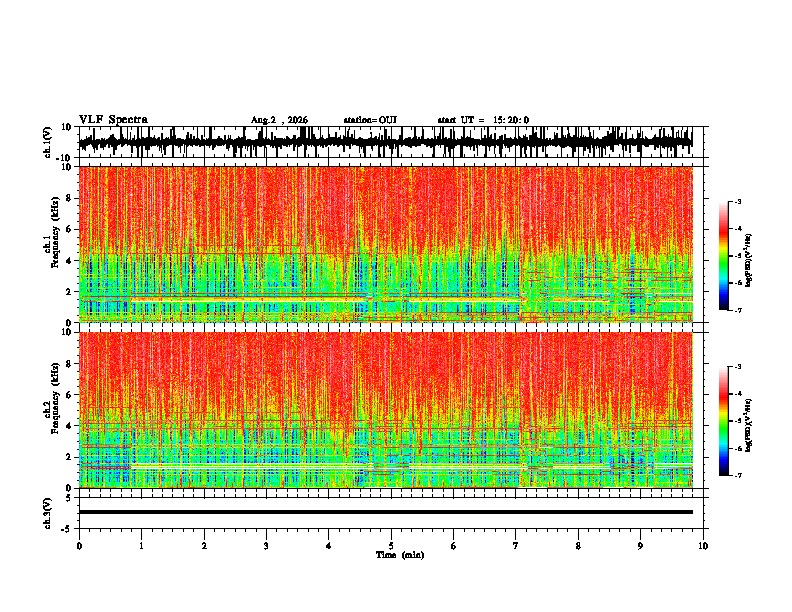The height and width of the screenshot is (612, 792).
Task: Click the "-3" label on ch.1 colorbar
Action: click(738, 202)
